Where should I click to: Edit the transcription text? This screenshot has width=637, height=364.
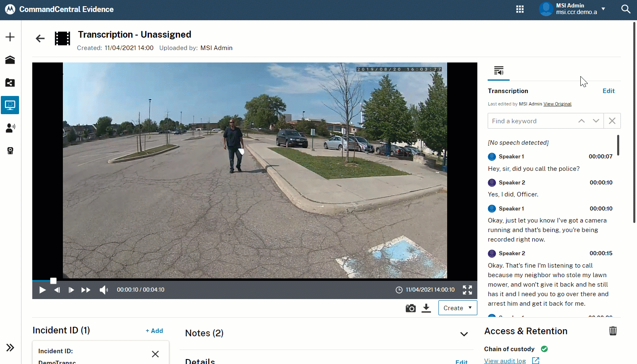tap(608, 91)
